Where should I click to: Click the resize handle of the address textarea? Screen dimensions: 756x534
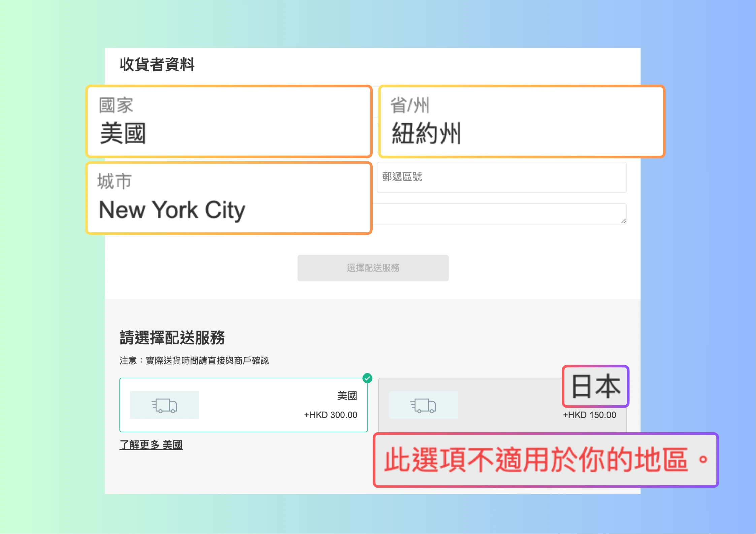[623, 221]
